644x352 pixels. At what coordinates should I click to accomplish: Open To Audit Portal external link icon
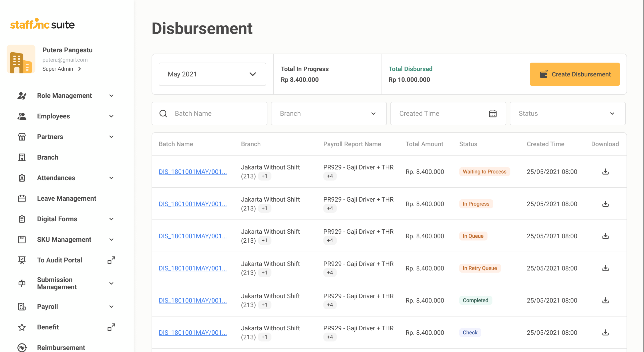click(111, 260)
